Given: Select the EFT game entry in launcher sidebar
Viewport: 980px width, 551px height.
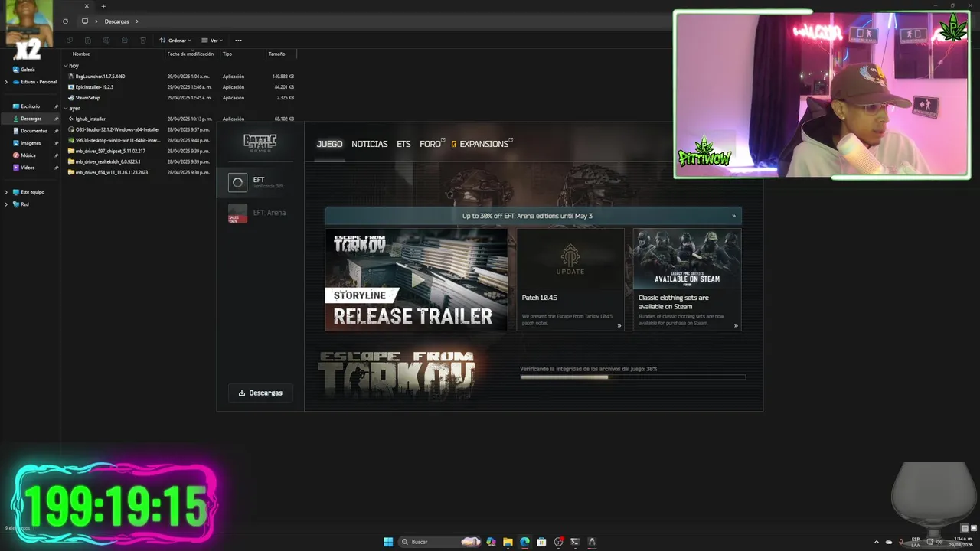Looking at the screenshot, I should pos(260,182).
